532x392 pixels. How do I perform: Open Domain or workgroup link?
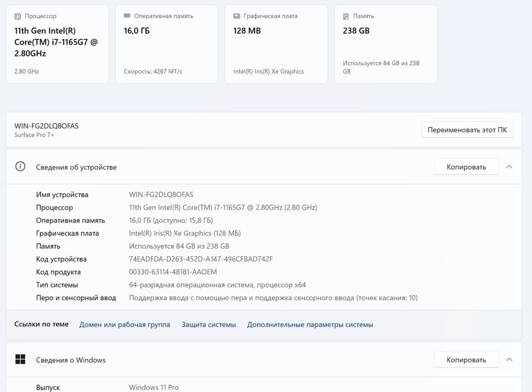coord(124,325)
